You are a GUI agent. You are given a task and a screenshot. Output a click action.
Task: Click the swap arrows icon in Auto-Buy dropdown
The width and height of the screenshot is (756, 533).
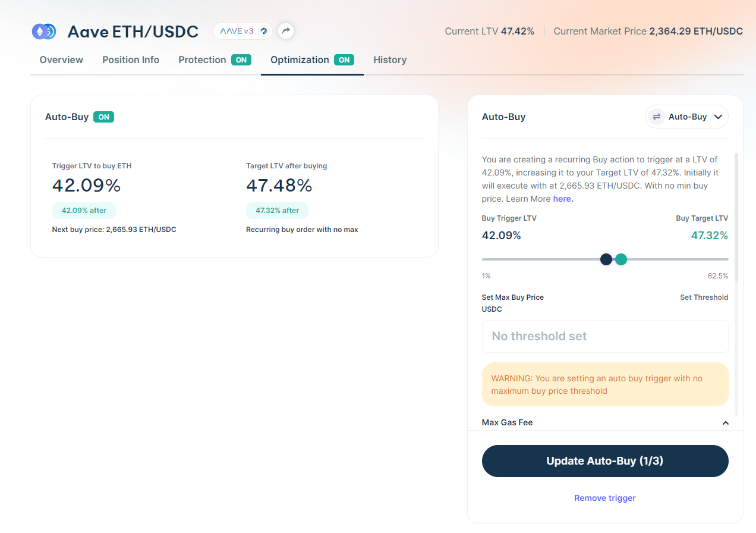[657, 117]
